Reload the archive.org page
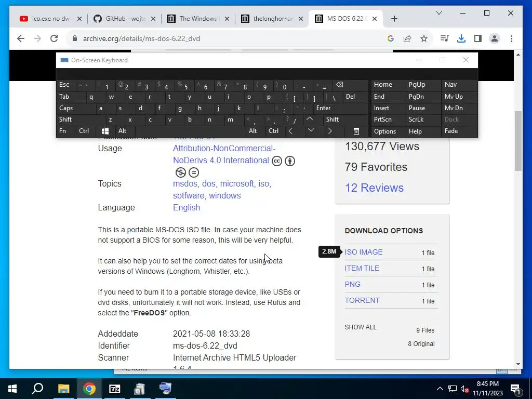Viewport: 532px width, 399px height. tap(54, 38)
